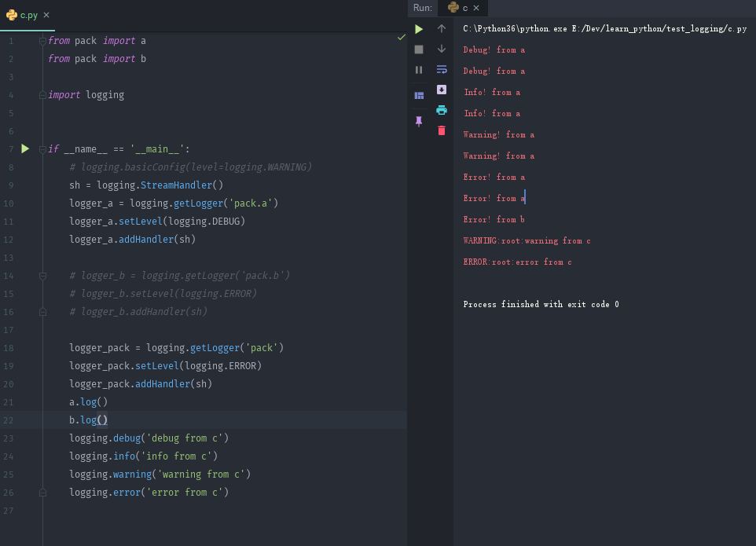Click 'WARNING:root:warning from c' output line
Viewport: 756px width, 546px height.
[527, 241]
